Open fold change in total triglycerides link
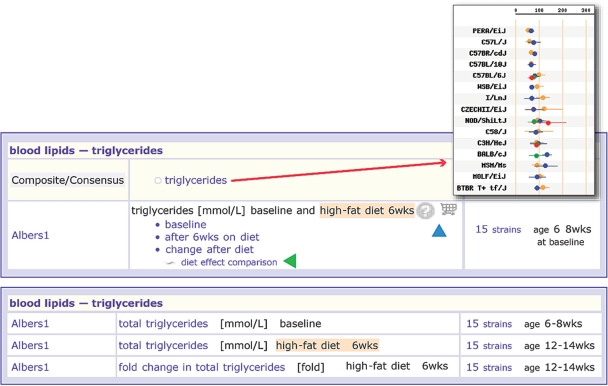The image size is (608, 386). click(202, 367)
